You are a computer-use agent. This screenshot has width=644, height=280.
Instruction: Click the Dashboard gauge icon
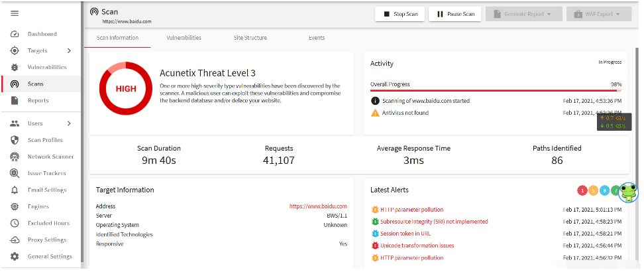click(15, 34)
